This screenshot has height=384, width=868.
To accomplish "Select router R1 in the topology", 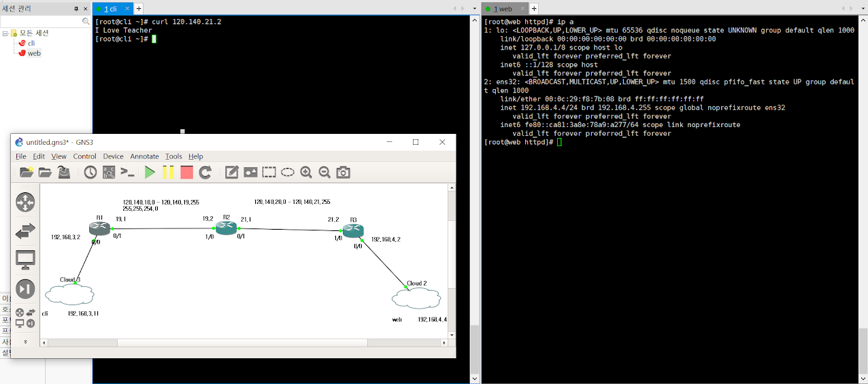I will pos(99,229).
